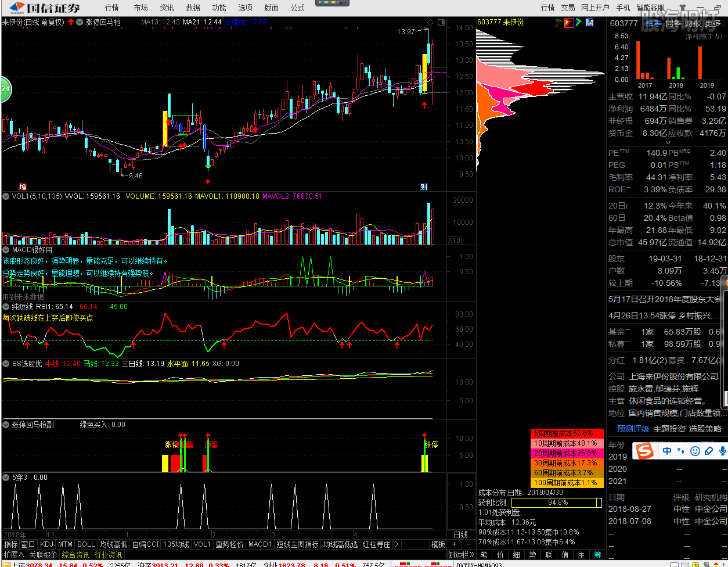Click the 关联报价 tab
This screenshot has width=728, height=567.
pyautogui.click(x=43, y=555)
